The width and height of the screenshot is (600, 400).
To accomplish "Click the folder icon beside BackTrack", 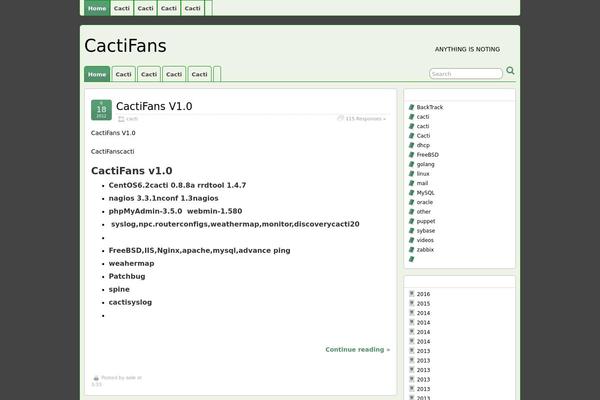I will pos(412,107).
